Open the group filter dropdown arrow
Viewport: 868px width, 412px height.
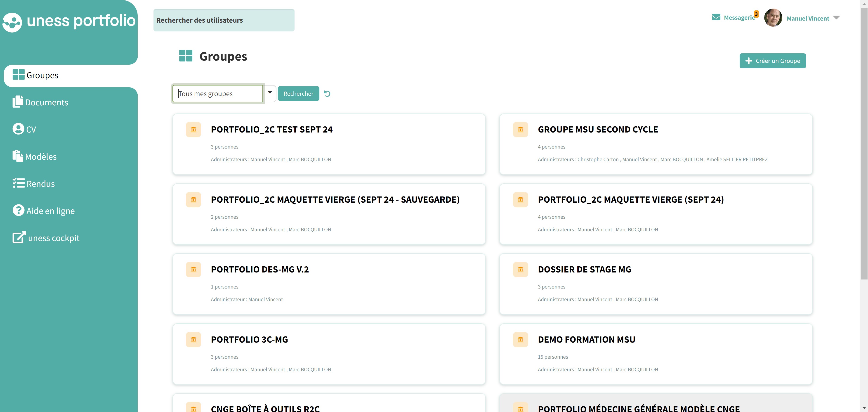[270, 93]
